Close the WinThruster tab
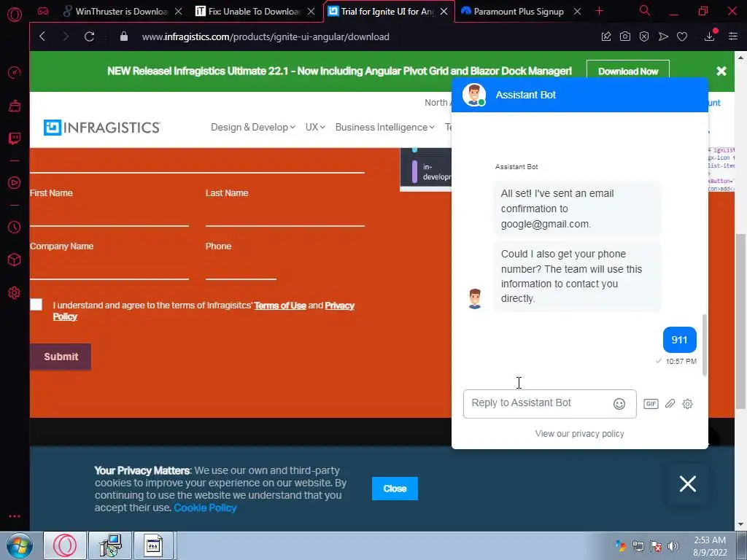The width and height of the screenshot is (747, 560). [x=178, y=12]
